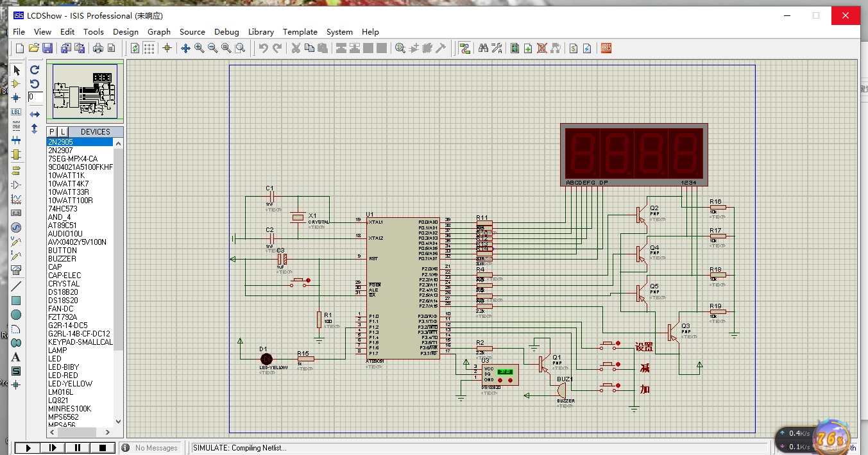The width and height of the screenshot is (868, 455).
Task: Open the Template menu
Action: click(300, 31)
